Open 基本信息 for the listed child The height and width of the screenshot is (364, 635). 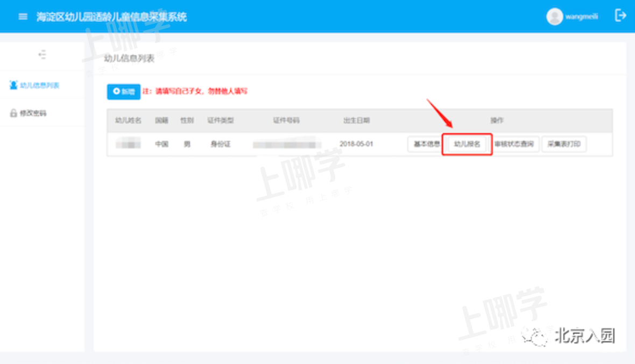426,144
